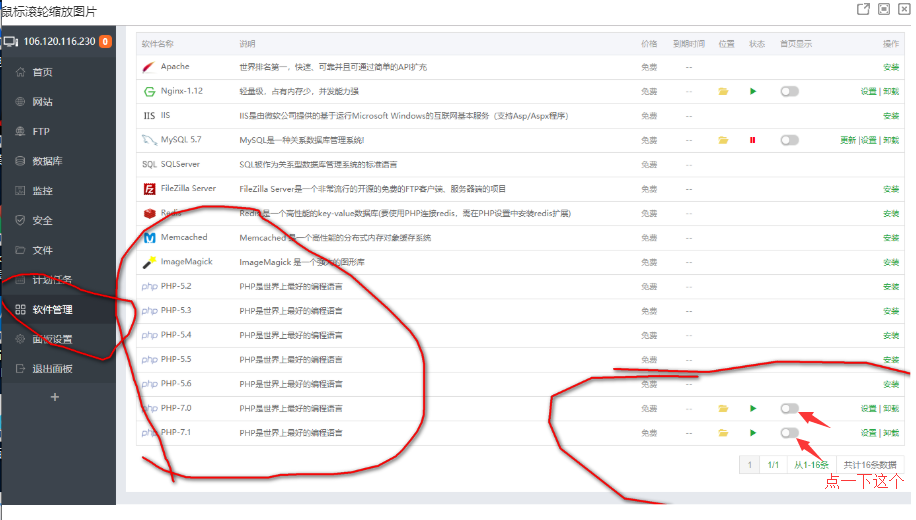916x520 pixels.
Task: Click the 1/1 page indicator
Action: click(x=773, y=465)
